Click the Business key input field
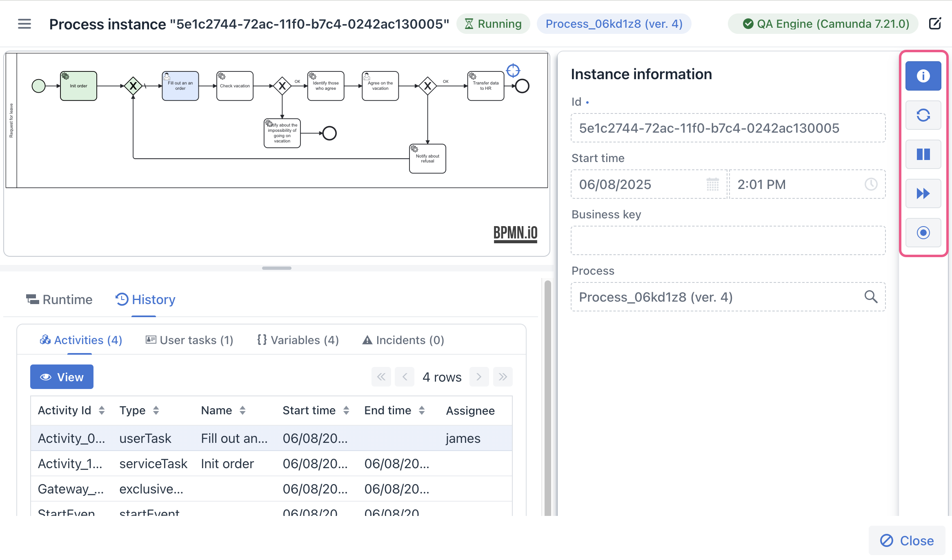 coord(728,240)
